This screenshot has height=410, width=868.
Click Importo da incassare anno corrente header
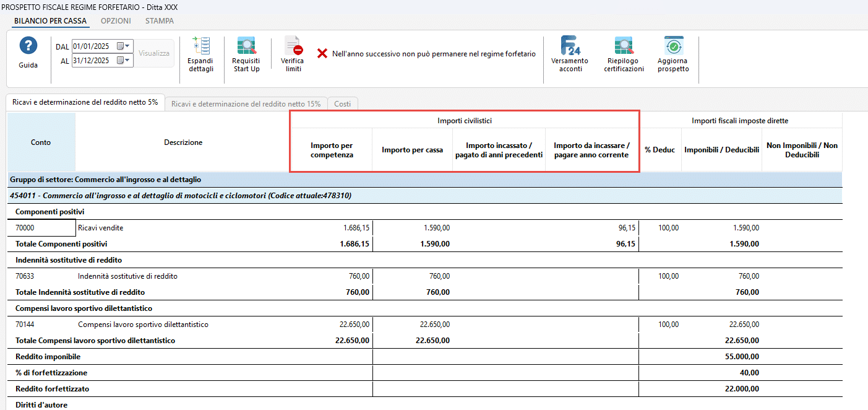(591, 150)
